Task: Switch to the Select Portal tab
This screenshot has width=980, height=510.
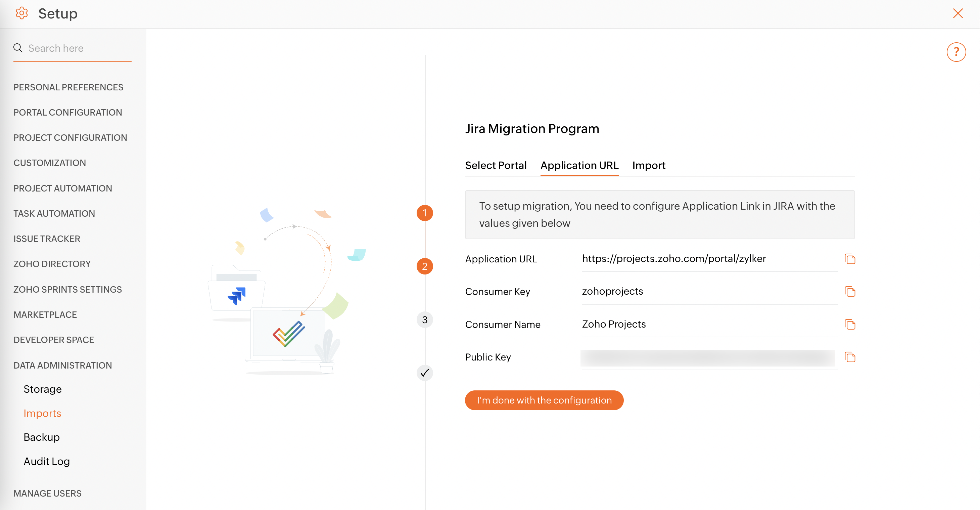Action: (495, 166)
